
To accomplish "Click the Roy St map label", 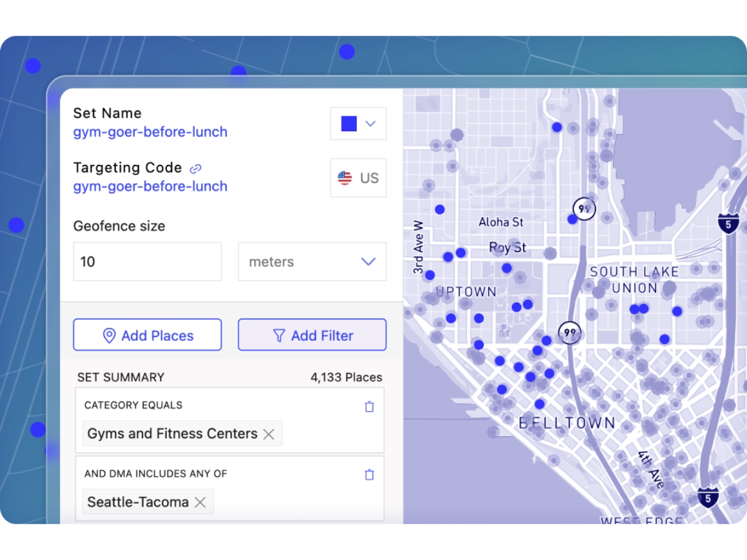I will [507, 248].
